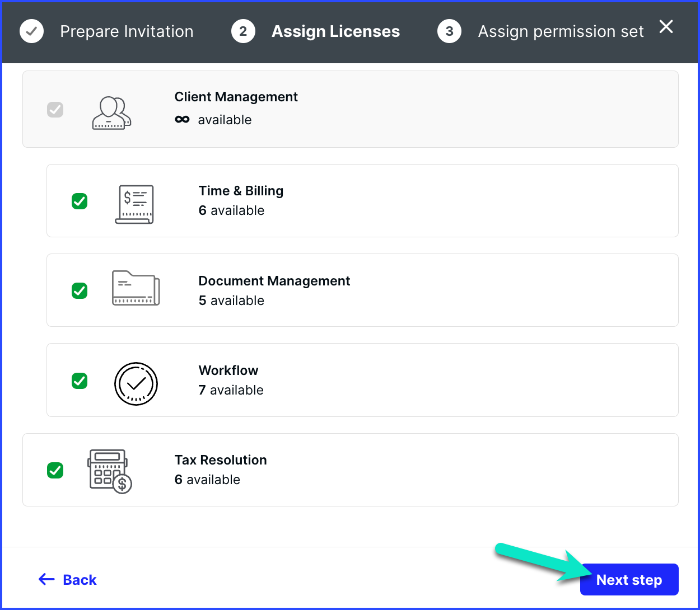Click the Workflow circled checkmark icon

136,384
